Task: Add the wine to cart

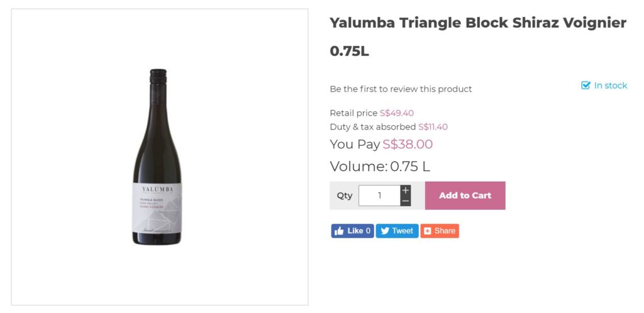Action: coord(465,195)
